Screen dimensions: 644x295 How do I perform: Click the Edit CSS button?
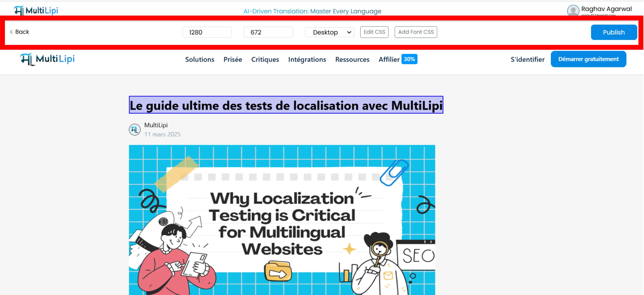pyautogui.click(x=374, y=32)
